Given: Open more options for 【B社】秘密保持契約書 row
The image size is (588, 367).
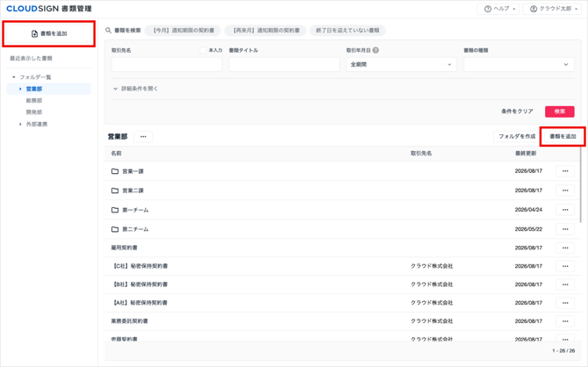Looking at the screenshot, I should click(565, 284).
